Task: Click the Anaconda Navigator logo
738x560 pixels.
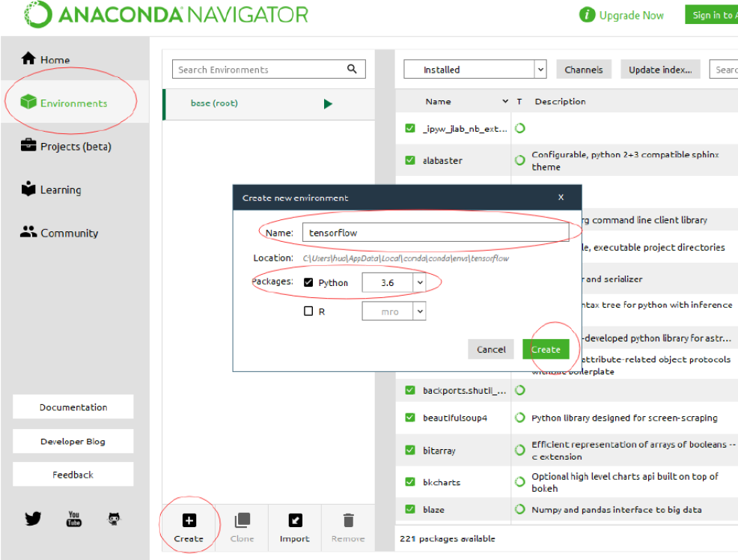Action: pos(166,14)
